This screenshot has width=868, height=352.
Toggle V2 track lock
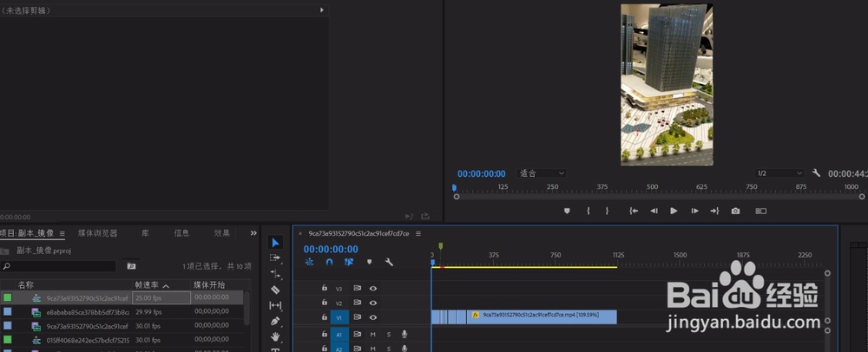325,303
